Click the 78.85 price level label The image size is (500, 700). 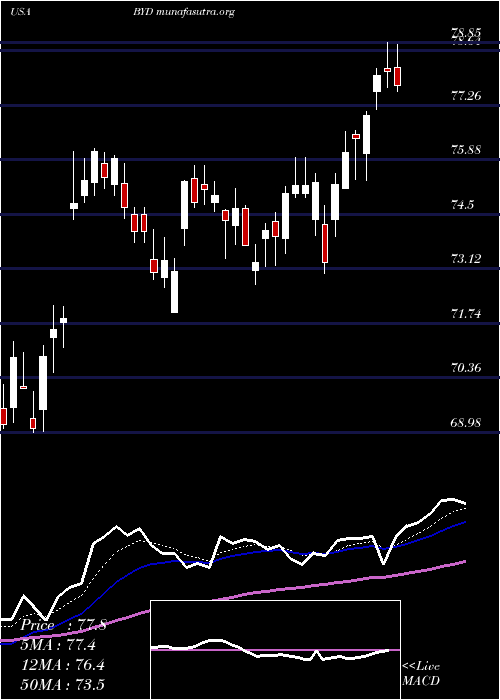466,32
